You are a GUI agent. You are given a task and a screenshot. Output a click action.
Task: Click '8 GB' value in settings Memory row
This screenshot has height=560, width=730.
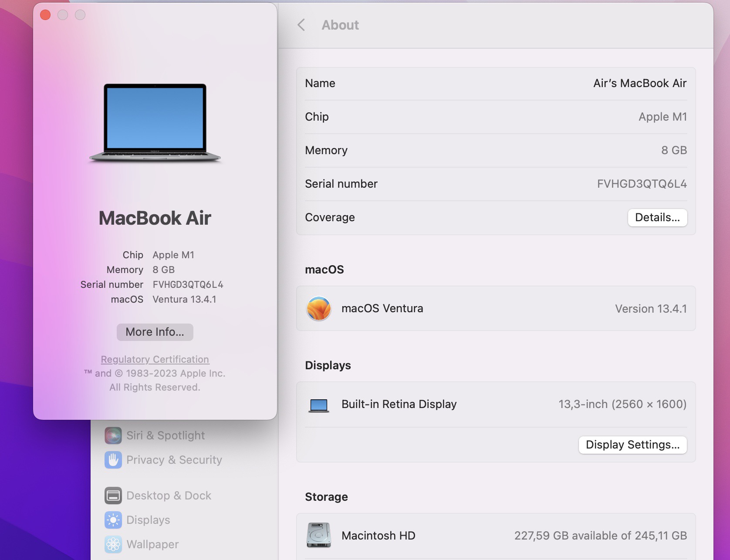coord(674,150)
